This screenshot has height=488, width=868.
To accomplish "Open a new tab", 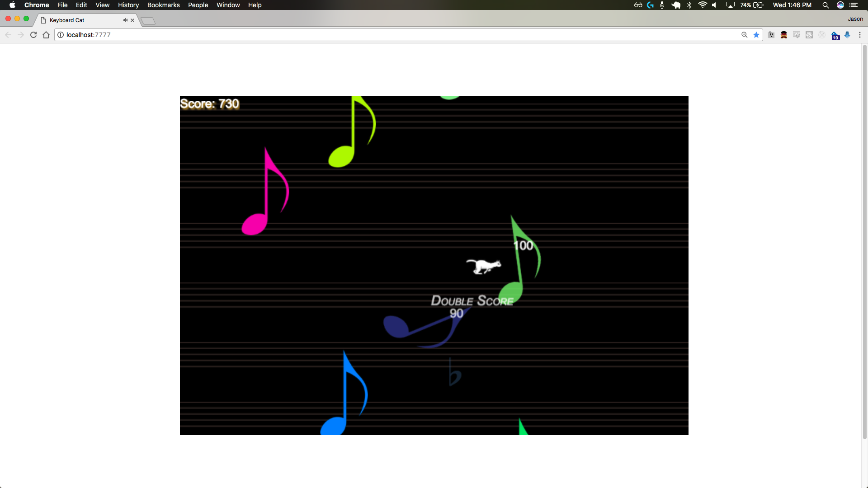I will (148, 21).
